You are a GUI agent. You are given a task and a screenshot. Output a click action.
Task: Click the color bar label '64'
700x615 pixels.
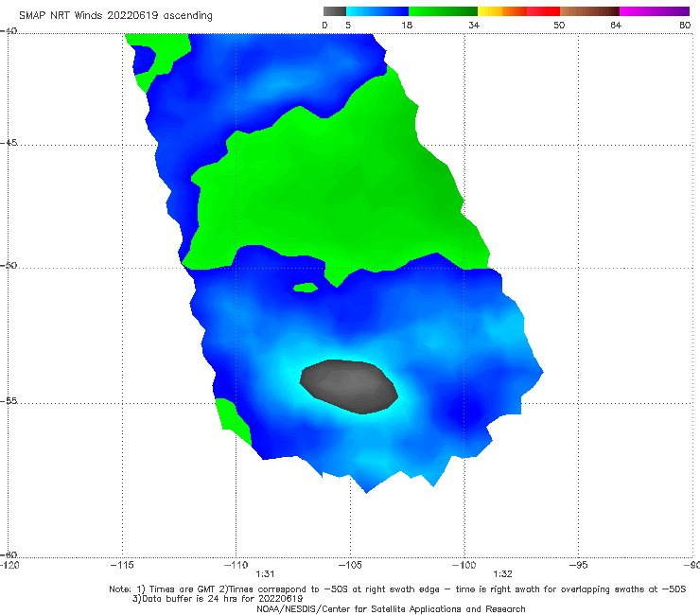(x=616, y=26)
